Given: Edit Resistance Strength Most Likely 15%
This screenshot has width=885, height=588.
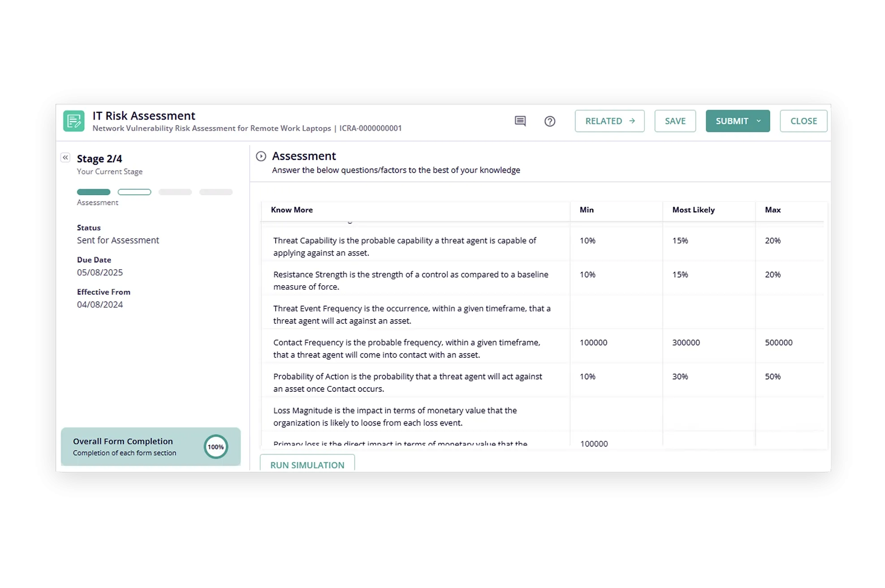Looking at the screenshot, I should tap(680, 274).
